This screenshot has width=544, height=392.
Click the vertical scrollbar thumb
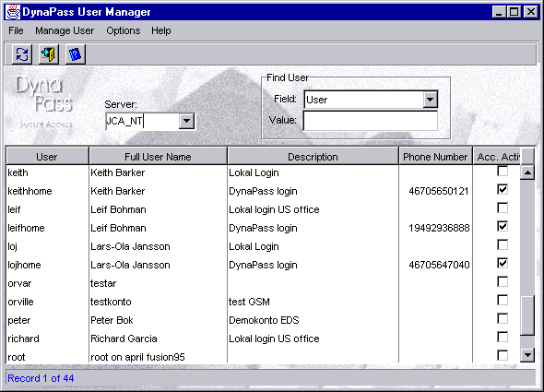[x=527, y=315]
